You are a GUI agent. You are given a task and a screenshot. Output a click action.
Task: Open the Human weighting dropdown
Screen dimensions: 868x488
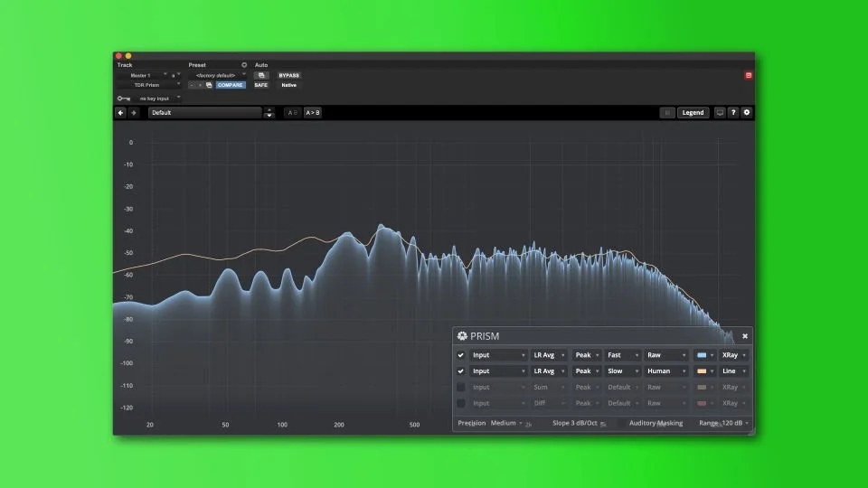(666, 371)
